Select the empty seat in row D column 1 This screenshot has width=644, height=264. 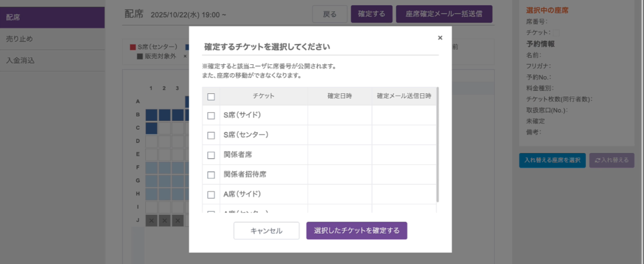[x=151, y=141]
